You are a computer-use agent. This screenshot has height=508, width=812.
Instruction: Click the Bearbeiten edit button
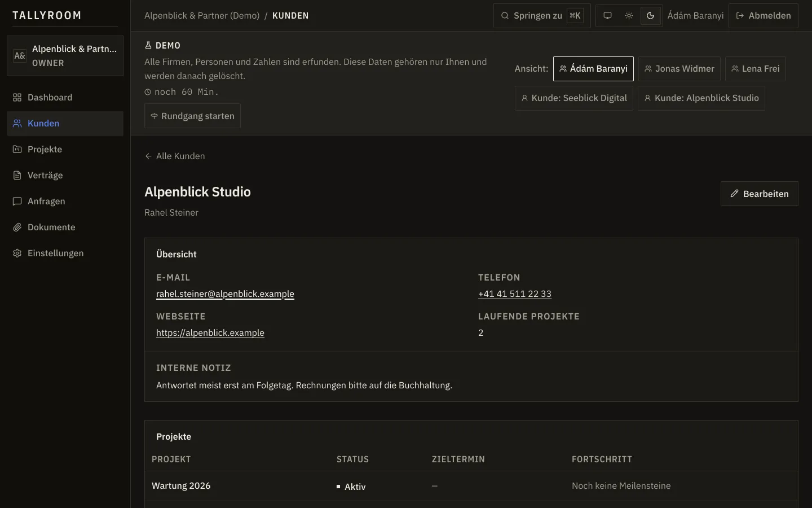pyautogui.click(x=760, y=194)
